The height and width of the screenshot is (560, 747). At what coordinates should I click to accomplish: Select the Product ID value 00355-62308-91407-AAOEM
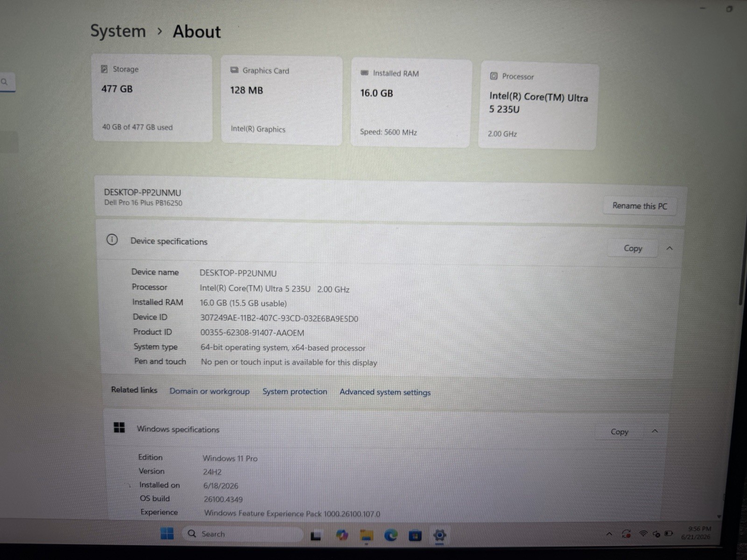coord(252,333)
